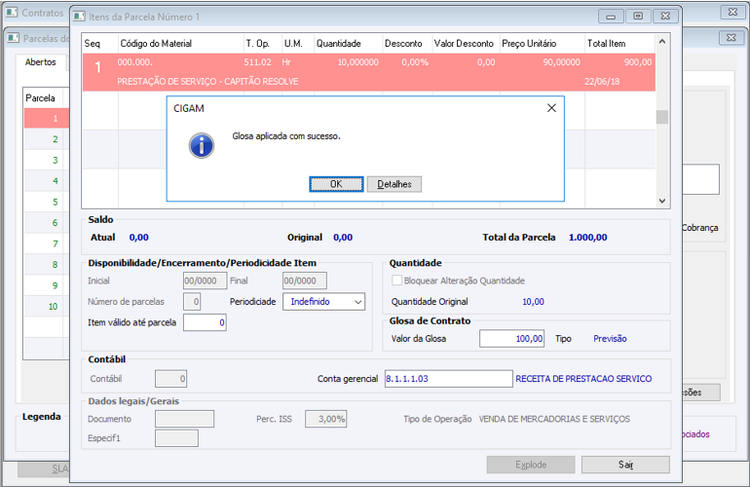Click OK in the CIGAM message dialog

(336, 184)
